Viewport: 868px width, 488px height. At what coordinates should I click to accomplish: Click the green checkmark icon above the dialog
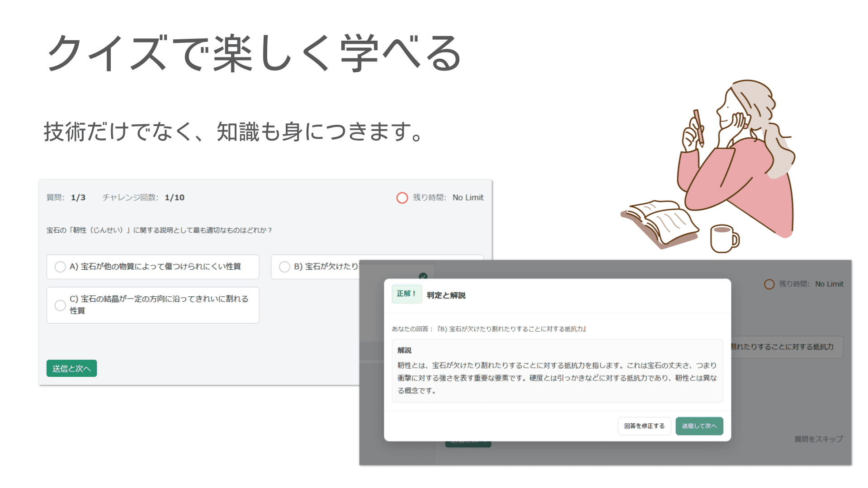423,276
